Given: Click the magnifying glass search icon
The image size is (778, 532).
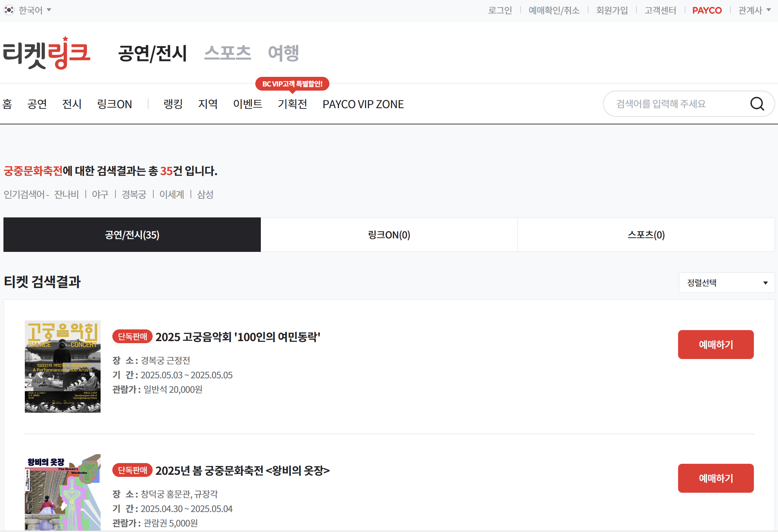Looking at the screenshot, I should pos(757,104).
